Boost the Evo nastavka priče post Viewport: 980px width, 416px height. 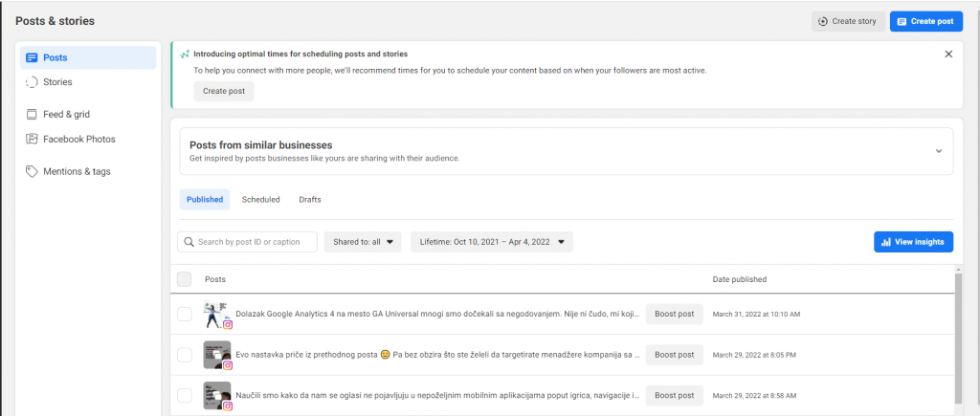coord(675,355)
